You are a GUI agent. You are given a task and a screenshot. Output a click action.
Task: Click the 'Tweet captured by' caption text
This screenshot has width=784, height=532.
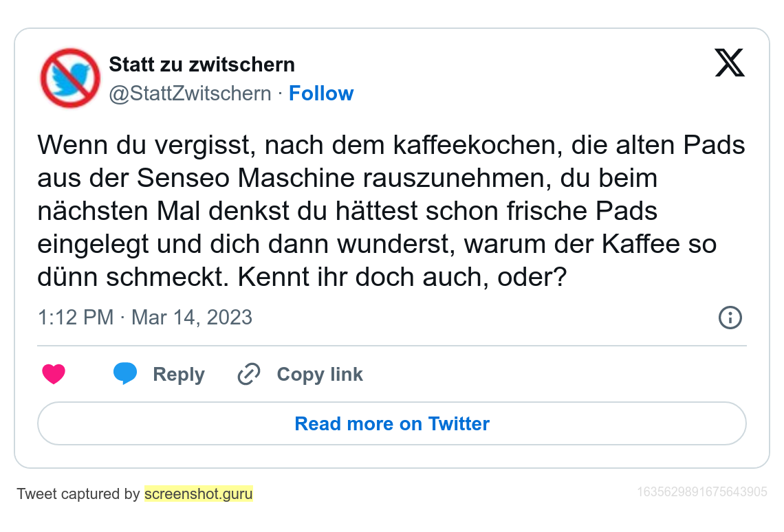point(78,494)
